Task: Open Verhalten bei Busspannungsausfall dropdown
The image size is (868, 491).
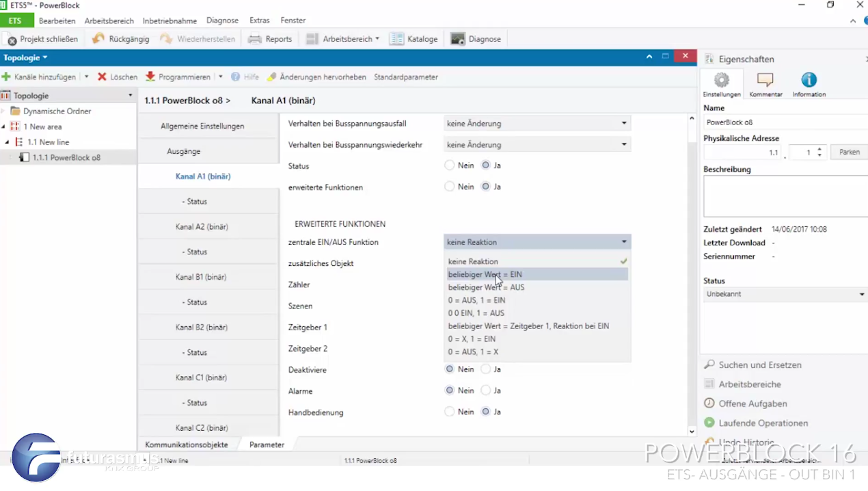Action: point(537,124)
